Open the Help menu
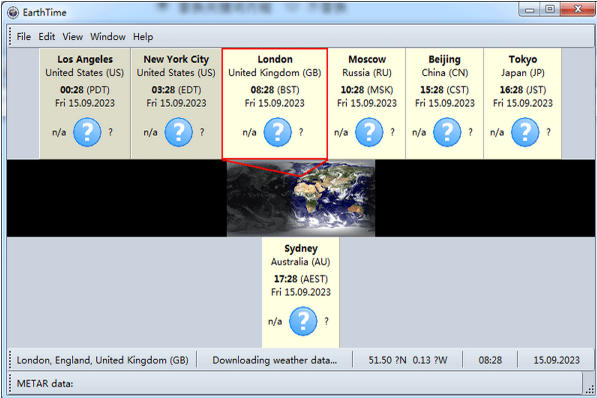This screenshot has width=597, height=398. [x=143, y=37]
